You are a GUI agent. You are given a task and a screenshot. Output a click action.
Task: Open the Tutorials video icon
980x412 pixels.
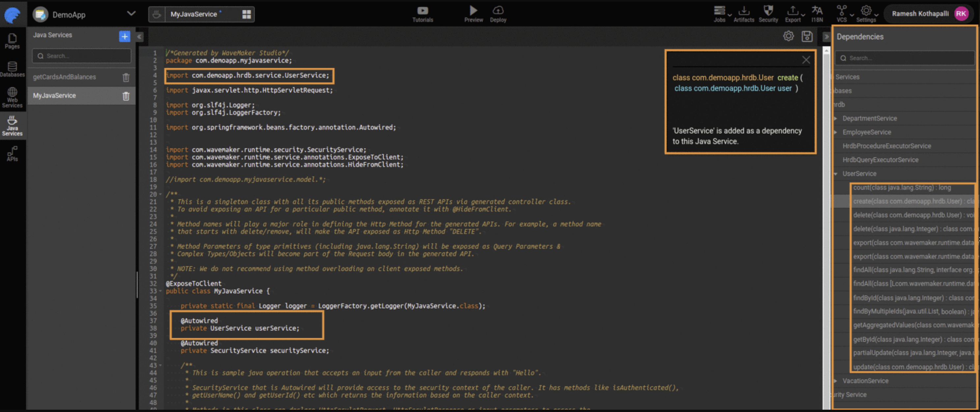pos(422,11)
